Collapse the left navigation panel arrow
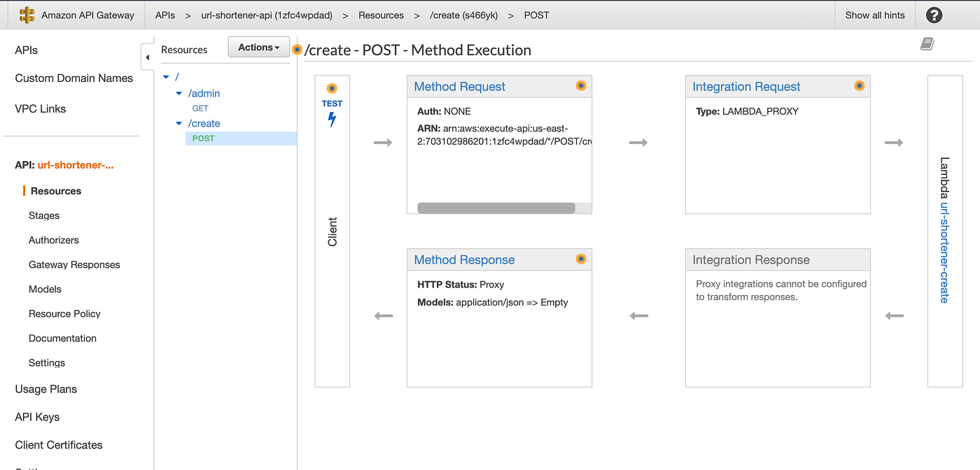980x470 pixels. click(x=147, y=57)
